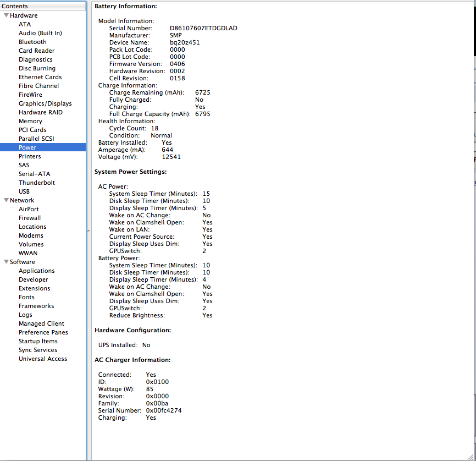Click charger serial number 0x00fc4274

click(164, 410)
